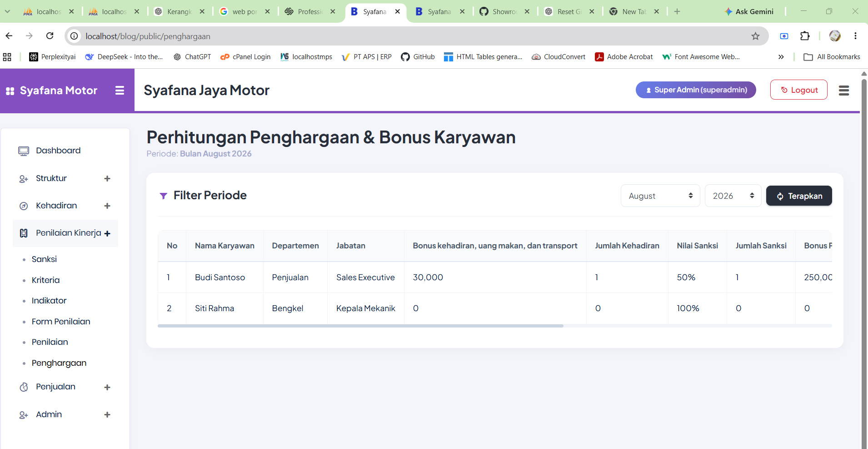This screenshot has width=868, height=449.
Task: Open the browser extensions puzzle icon
Action: point(805,36)
